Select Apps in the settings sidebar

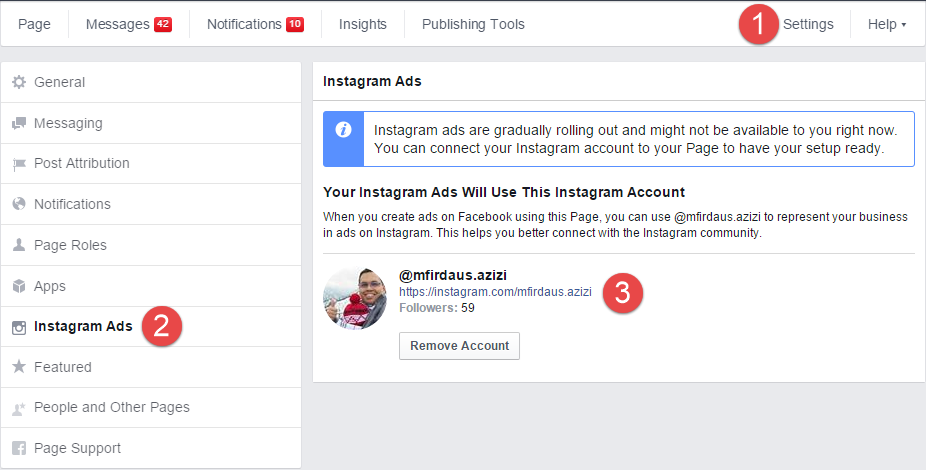click(151, 286)
